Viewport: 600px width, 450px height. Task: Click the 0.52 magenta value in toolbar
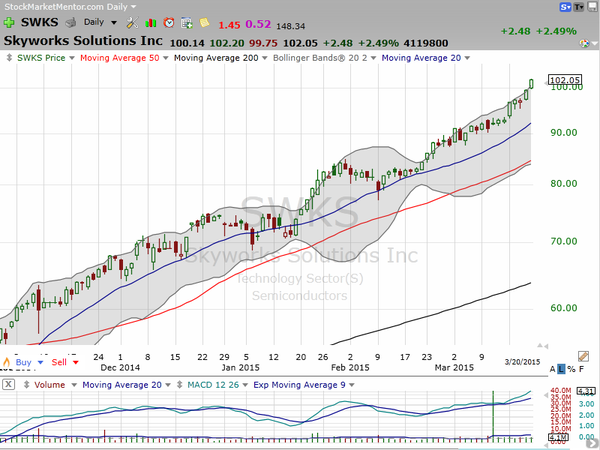258,24
